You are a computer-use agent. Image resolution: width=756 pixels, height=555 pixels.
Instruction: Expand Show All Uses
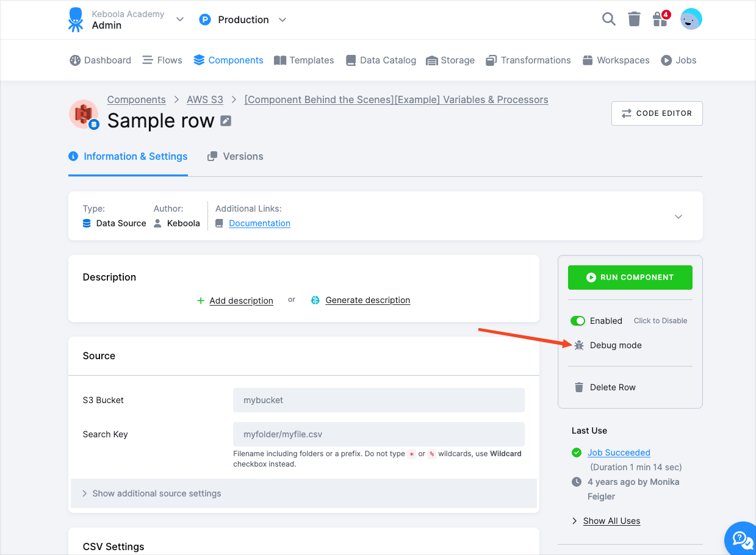(x=611, y=521)
